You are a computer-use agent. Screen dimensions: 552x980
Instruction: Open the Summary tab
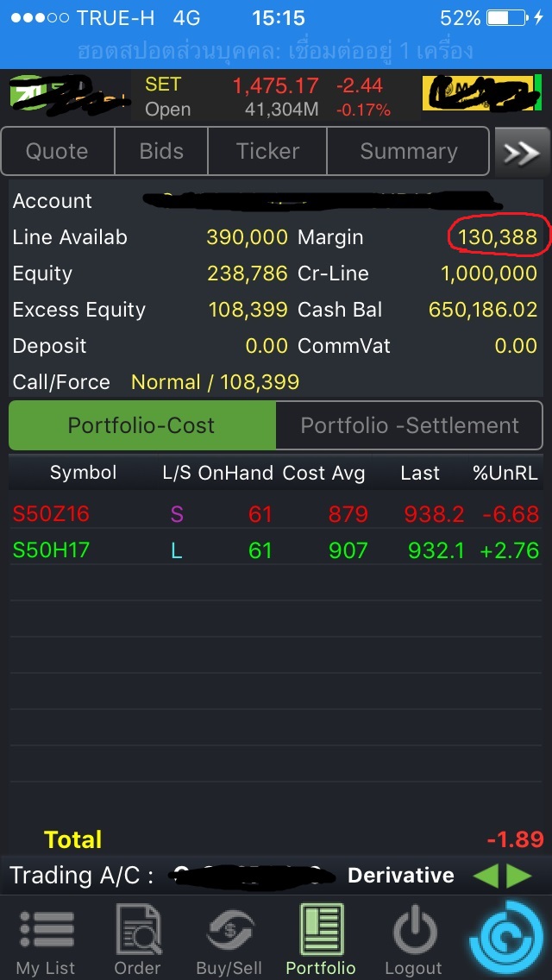click(409, 152)
